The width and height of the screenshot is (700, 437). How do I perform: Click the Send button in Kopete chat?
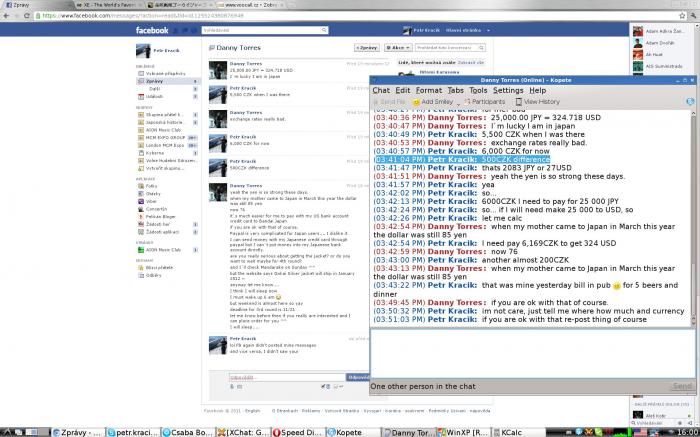[682, 386]
